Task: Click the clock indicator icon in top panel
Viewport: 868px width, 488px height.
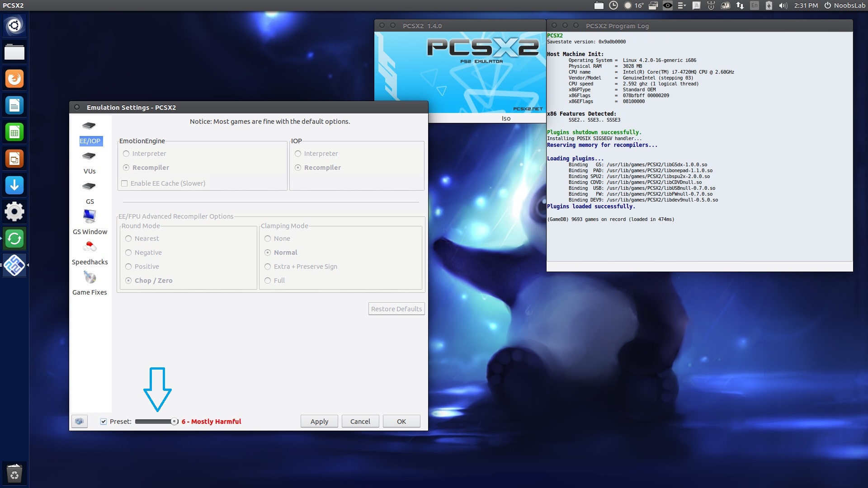Action: 613,5
